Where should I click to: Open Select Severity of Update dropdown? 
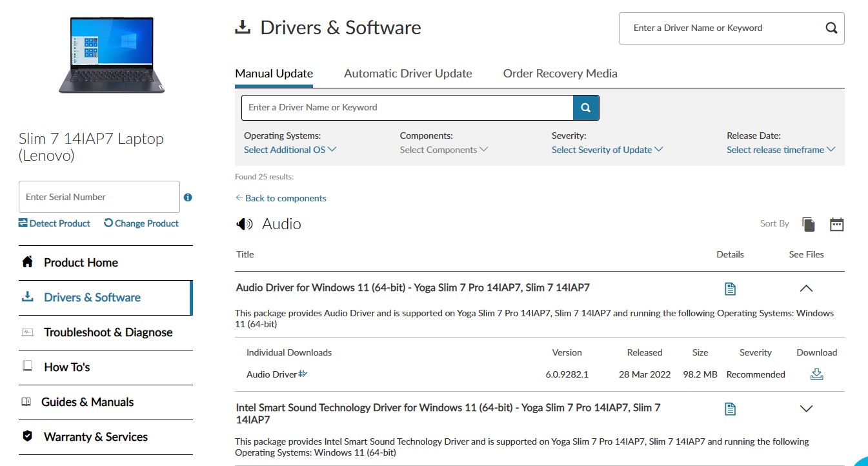[x=607, y=150]
